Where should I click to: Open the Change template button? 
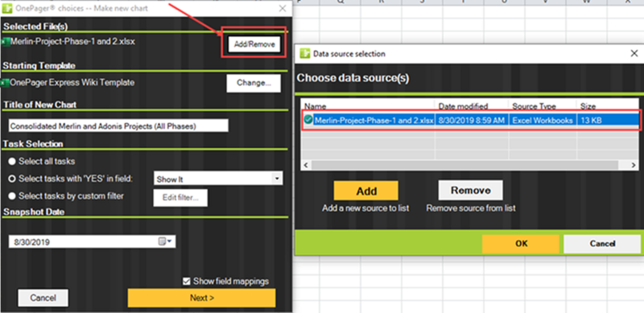click(x=254, y=83)
